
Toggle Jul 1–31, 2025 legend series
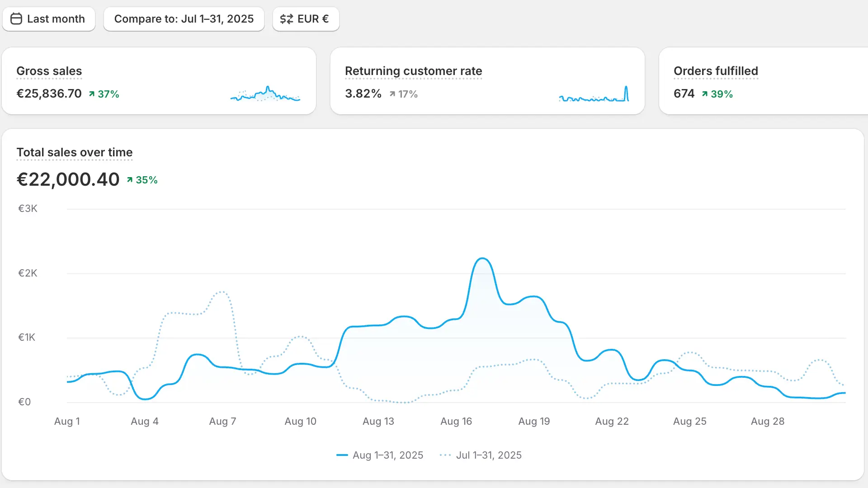tap(481, 455)
